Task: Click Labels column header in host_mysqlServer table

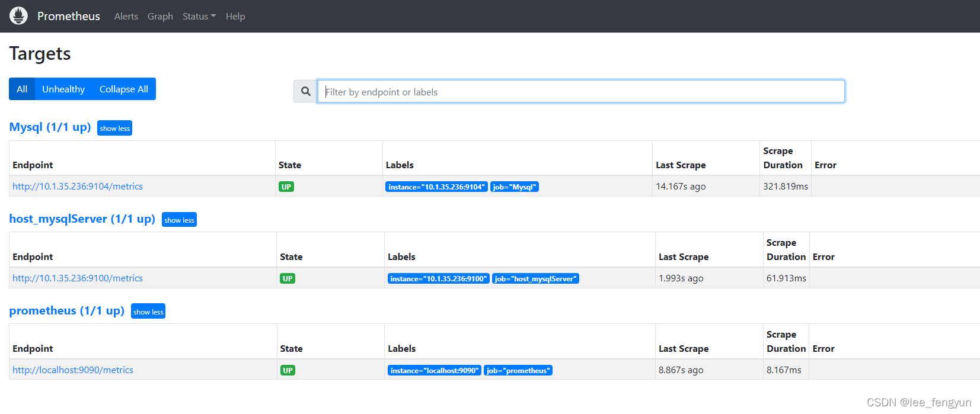Action: [401, 256]
